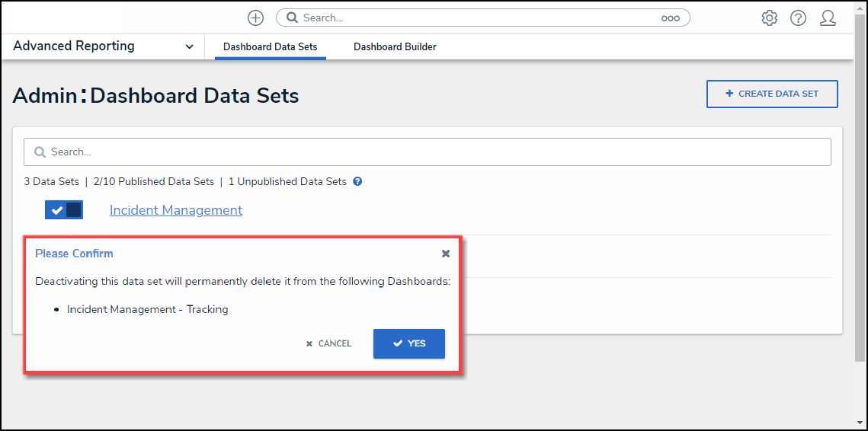
Task: Click the three-circle icon in top search bar
Action: point(670,18)
